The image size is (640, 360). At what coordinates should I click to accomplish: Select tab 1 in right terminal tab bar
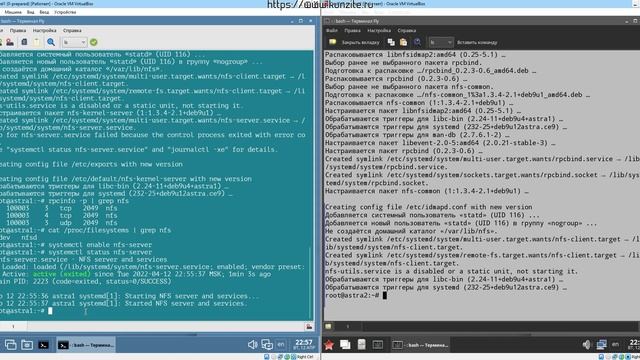coord(348,326)
